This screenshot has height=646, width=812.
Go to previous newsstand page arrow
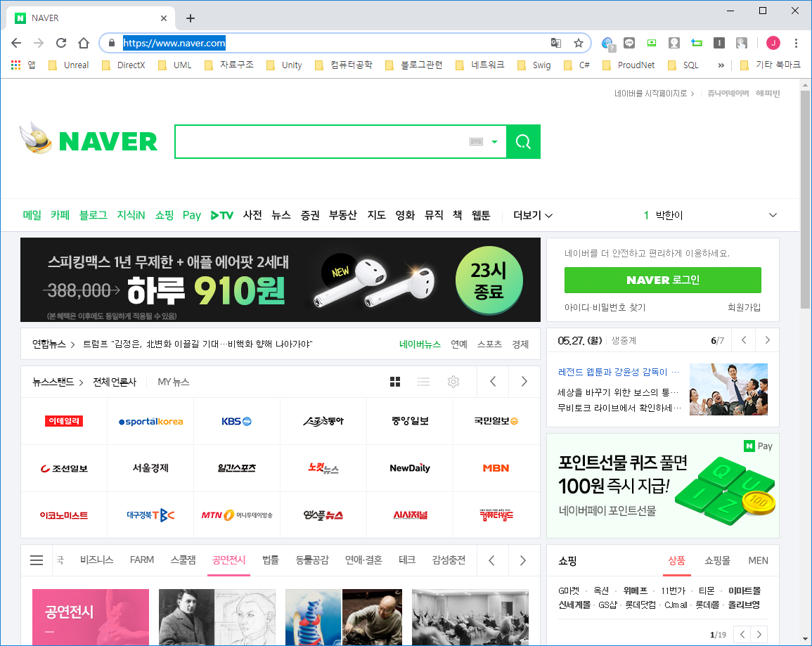point(493,382)
